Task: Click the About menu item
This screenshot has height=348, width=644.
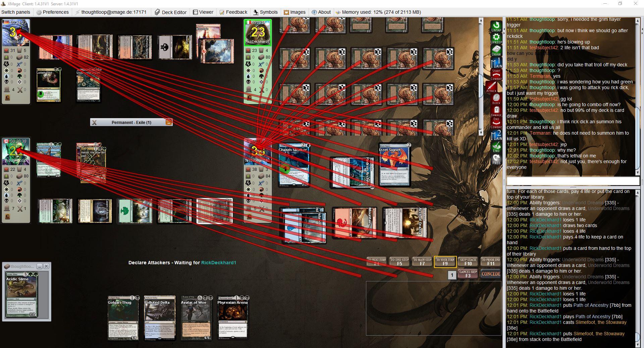Action: click(321, 12)
